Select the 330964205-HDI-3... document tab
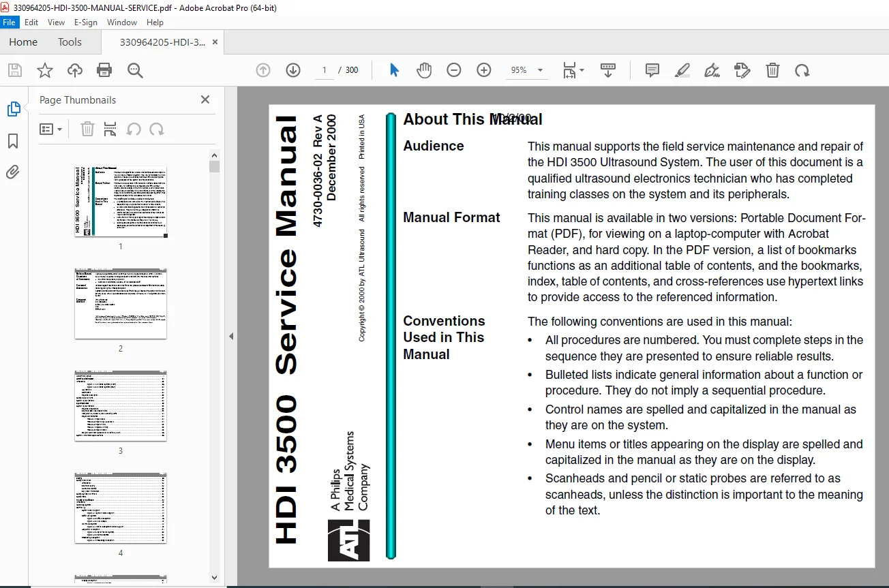 (162, 42)
